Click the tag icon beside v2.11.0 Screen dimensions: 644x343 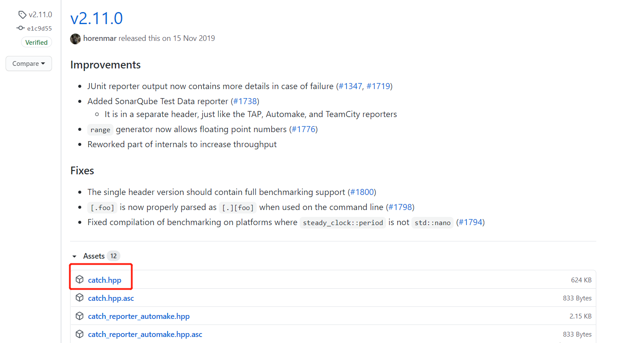coord(22,15)
